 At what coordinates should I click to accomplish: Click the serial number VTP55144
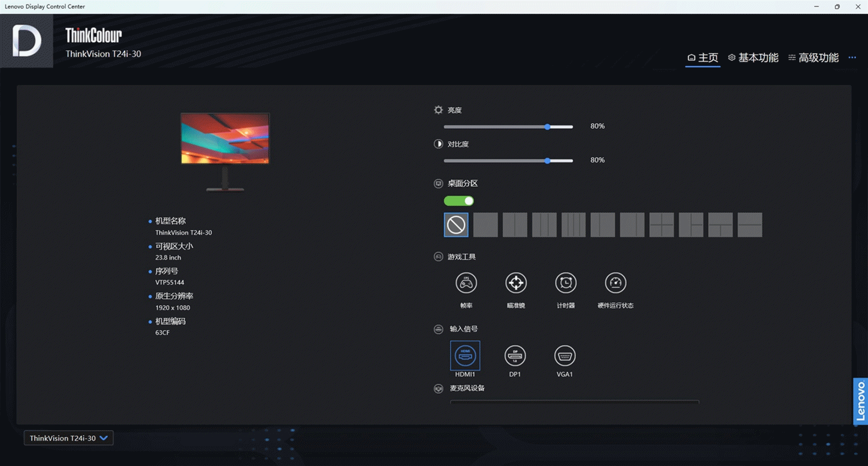click(x=170, y=283)
